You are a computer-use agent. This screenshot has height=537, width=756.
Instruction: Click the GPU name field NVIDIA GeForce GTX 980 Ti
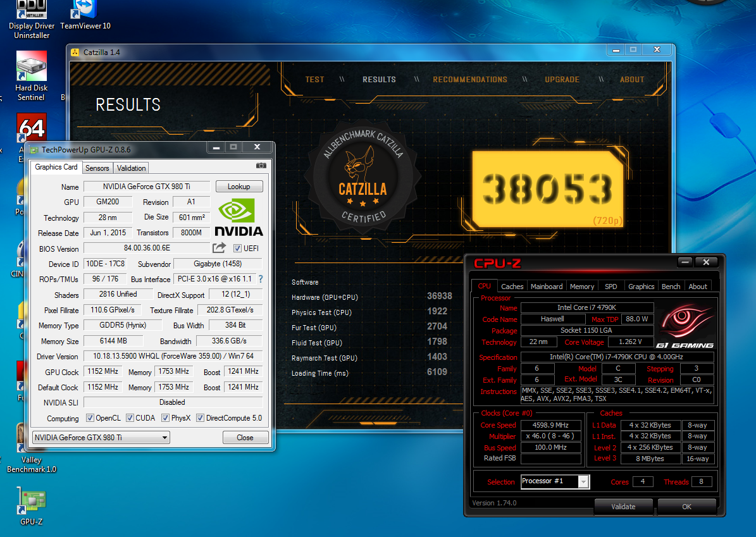pos(147,187)
